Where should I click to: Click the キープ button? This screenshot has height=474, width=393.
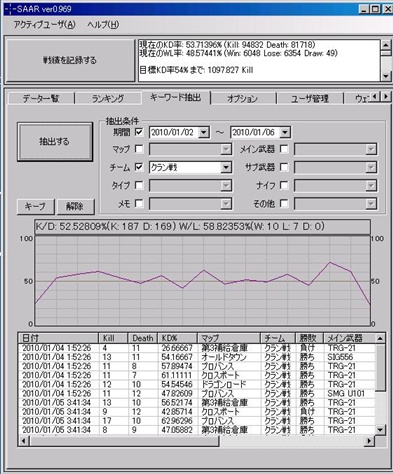35,207
